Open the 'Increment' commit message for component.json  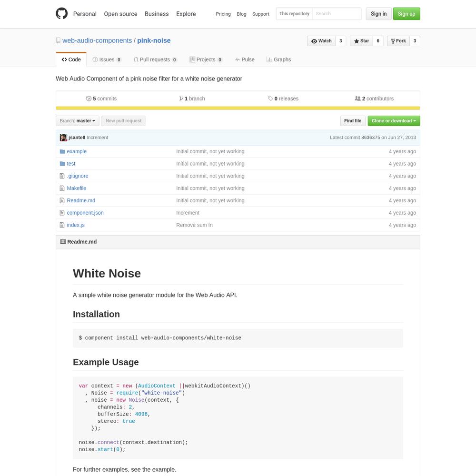tap(188, 213)
